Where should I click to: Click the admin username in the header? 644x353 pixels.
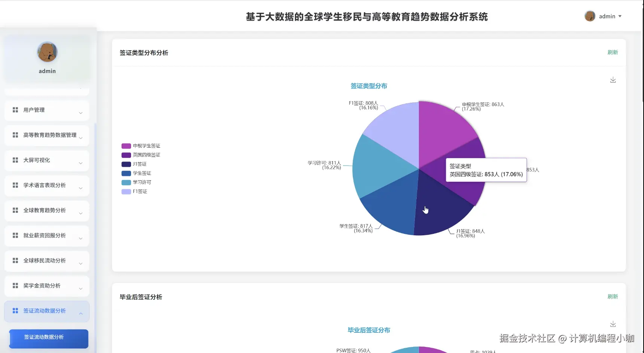tap(607, 16)
